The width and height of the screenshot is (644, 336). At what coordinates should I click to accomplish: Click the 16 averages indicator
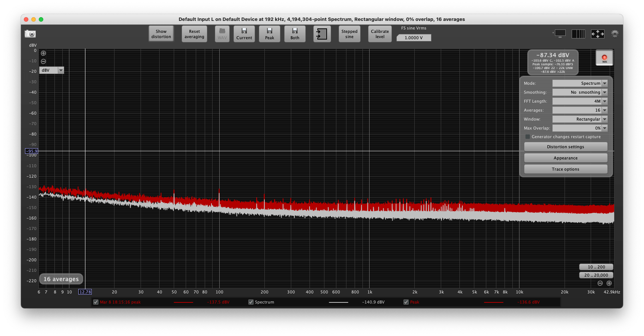(x=61, y=279)
